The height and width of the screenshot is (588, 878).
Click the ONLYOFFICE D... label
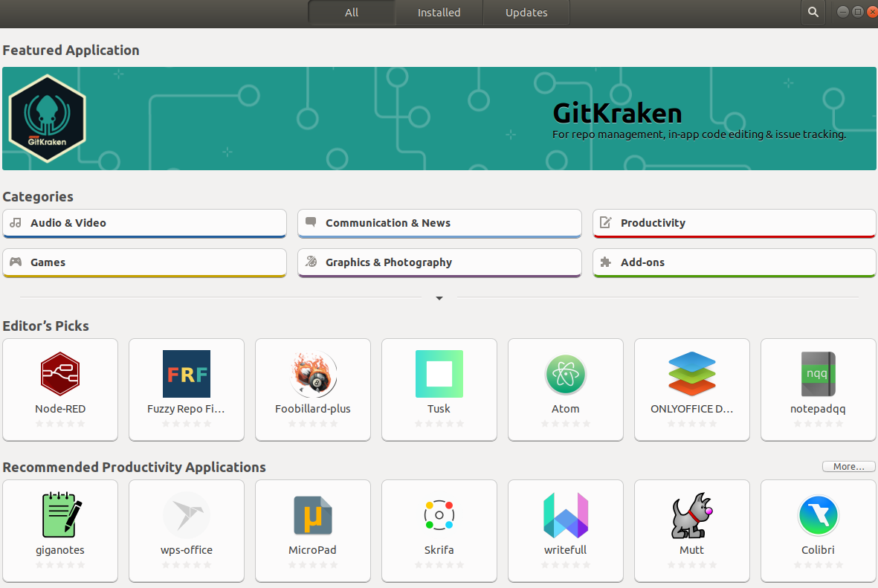tap(691, 409)
